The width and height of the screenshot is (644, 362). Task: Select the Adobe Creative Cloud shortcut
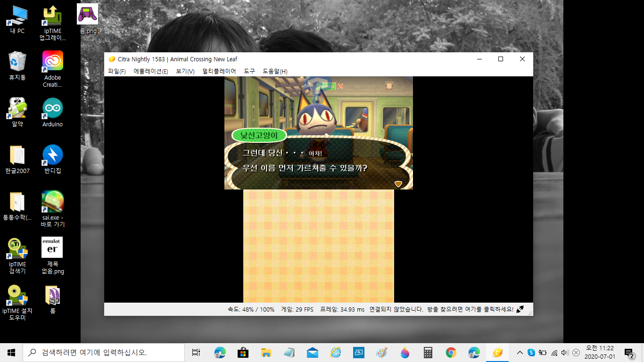[52, 69]
